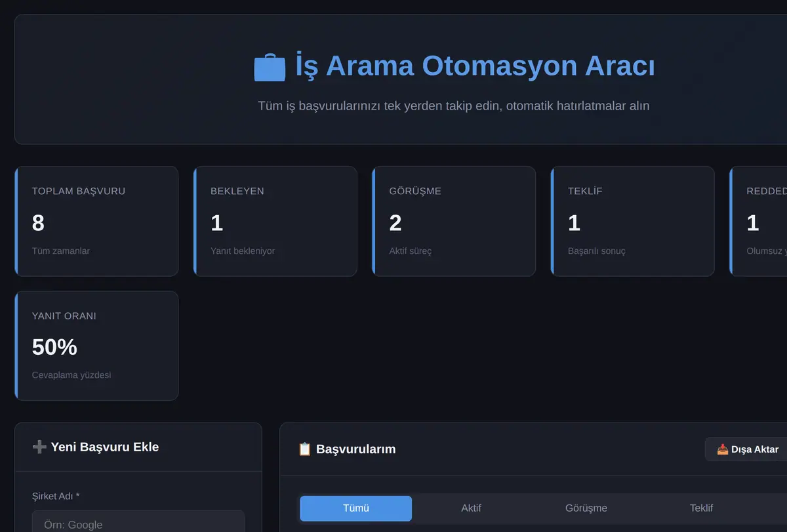Click the 'Başarılı sonuç' caption

[x=597, y=251]
